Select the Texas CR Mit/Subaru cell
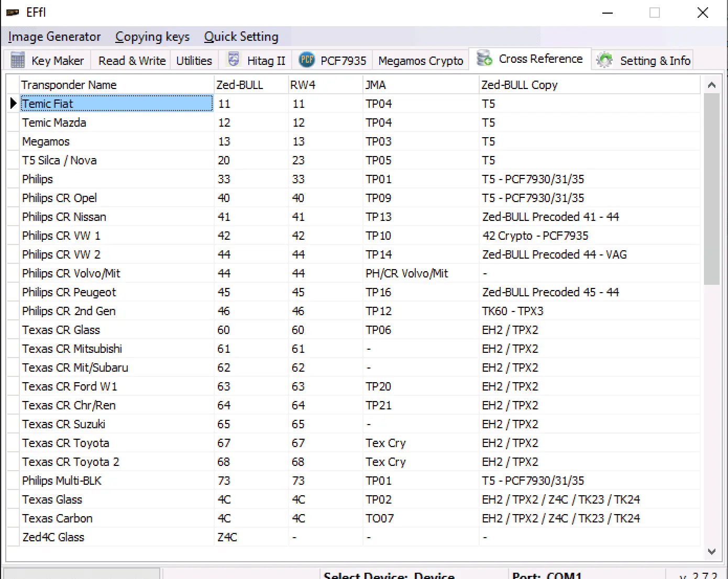 (x=117, y=368)
